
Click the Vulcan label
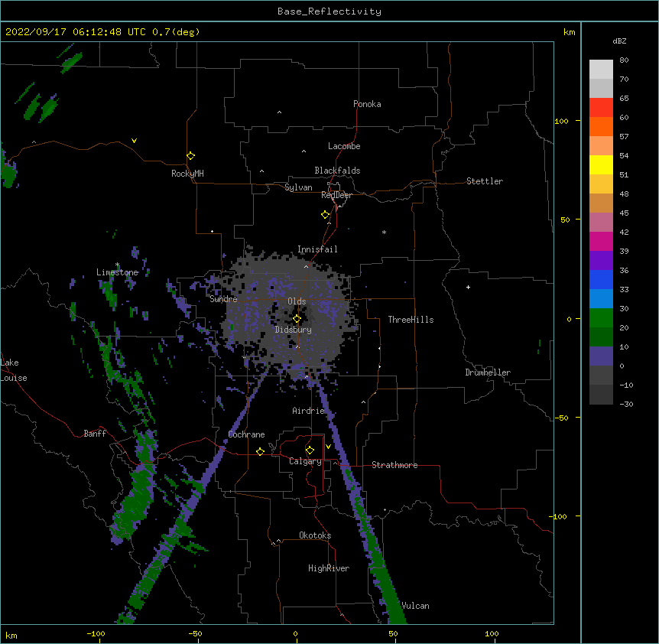[x=415, y=606]
